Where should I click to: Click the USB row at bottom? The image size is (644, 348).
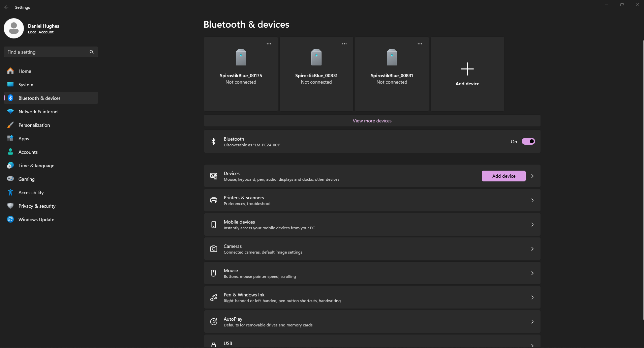click(372, 341)
